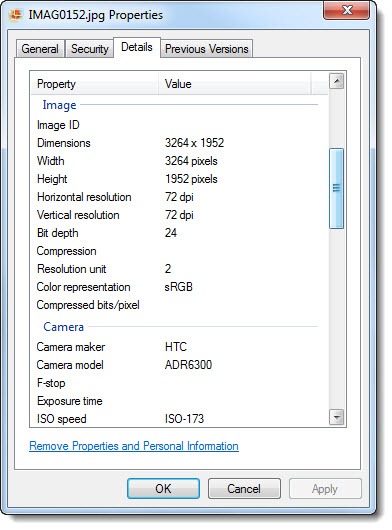This screenshot has width=392, height=530.
Task: Select the Camera group heading
Action: tap(63, 327)
